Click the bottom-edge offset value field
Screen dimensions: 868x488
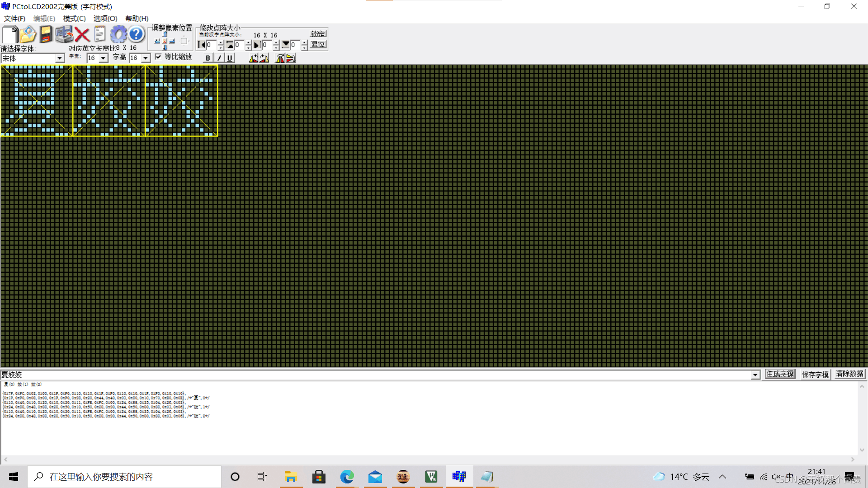pos(296,45)
